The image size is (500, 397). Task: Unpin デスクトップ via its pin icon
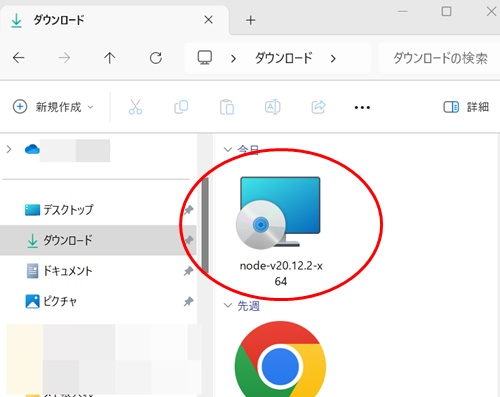[189, 210]
